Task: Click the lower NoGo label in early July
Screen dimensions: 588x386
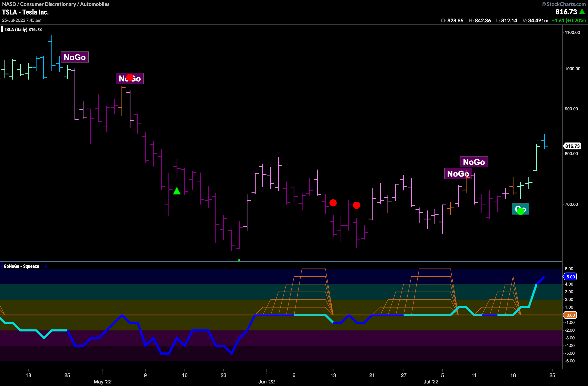Action: [458, 174]
